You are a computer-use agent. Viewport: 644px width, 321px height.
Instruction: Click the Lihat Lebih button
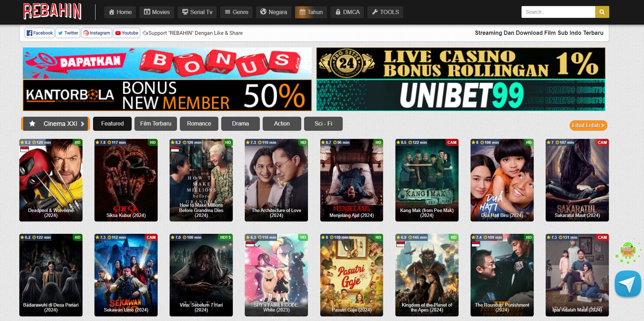coord(588,126)
